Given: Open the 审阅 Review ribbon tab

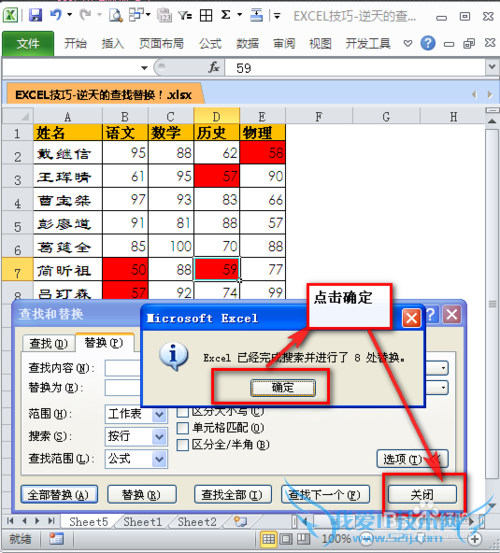Looking at the screenshot, I should point(284,44).
